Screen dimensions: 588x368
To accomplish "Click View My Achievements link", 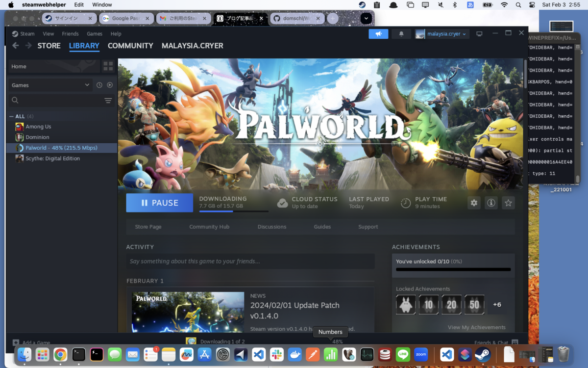I will 477,327.
